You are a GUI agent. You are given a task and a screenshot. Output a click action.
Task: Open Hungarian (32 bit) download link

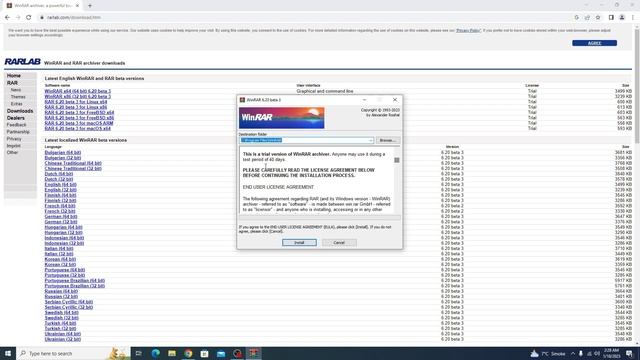coord(63,232)
